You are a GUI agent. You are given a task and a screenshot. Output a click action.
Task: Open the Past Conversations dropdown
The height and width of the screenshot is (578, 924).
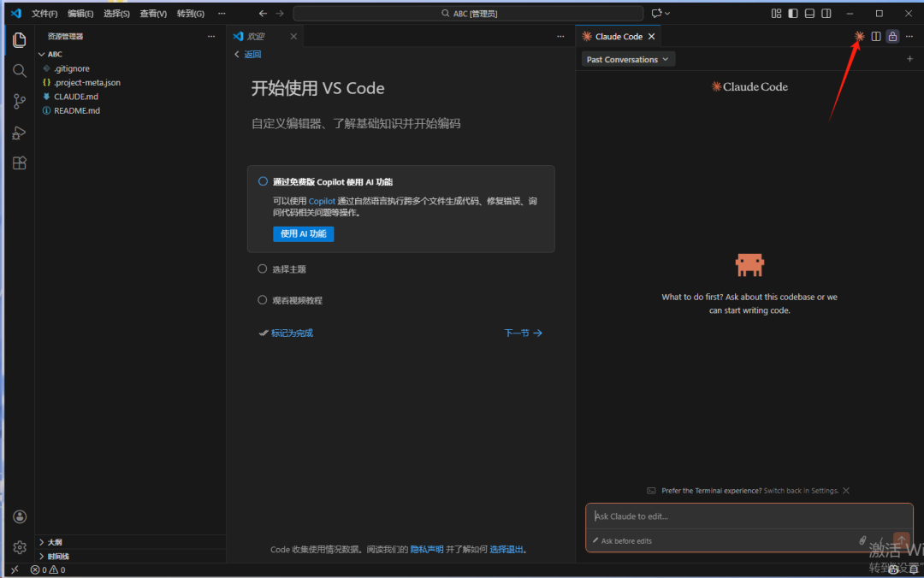(x=628, y=60)
